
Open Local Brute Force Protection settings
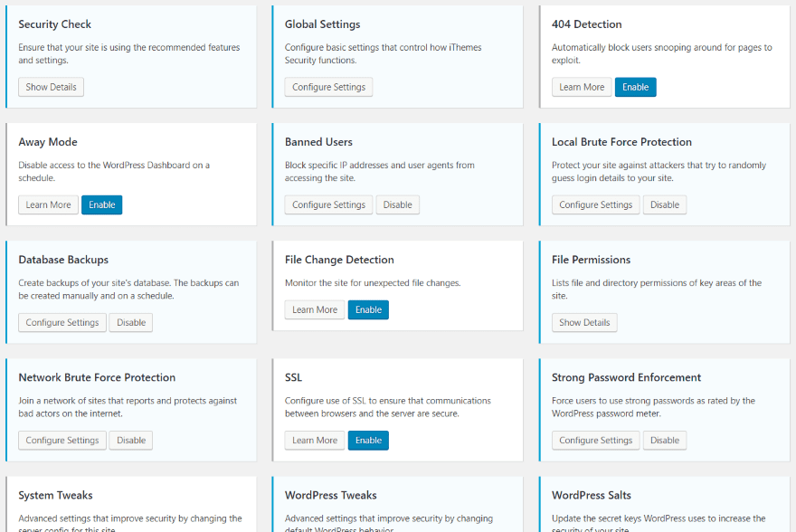595,204
